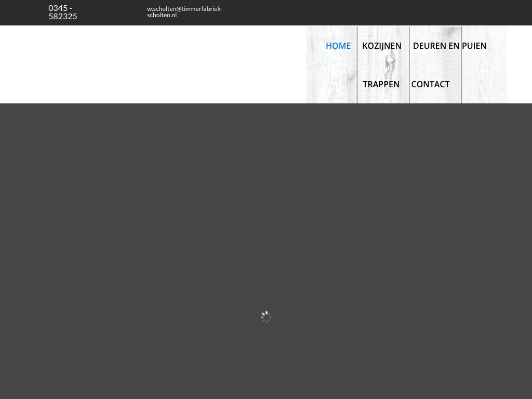
Task: Click the w.scholten@timmerfabriek-scholten.nl email link
Action: tap(184, 12)
